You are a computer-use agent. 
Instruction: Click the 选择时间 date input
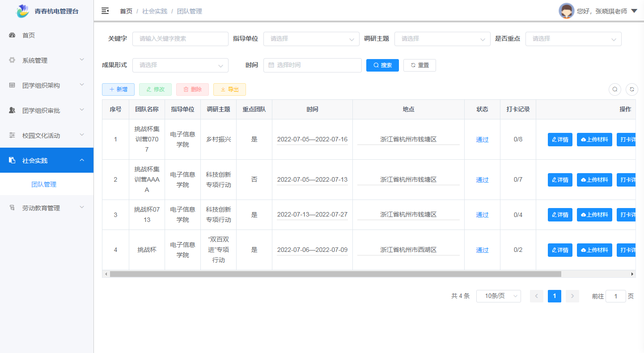pos(313,65)
